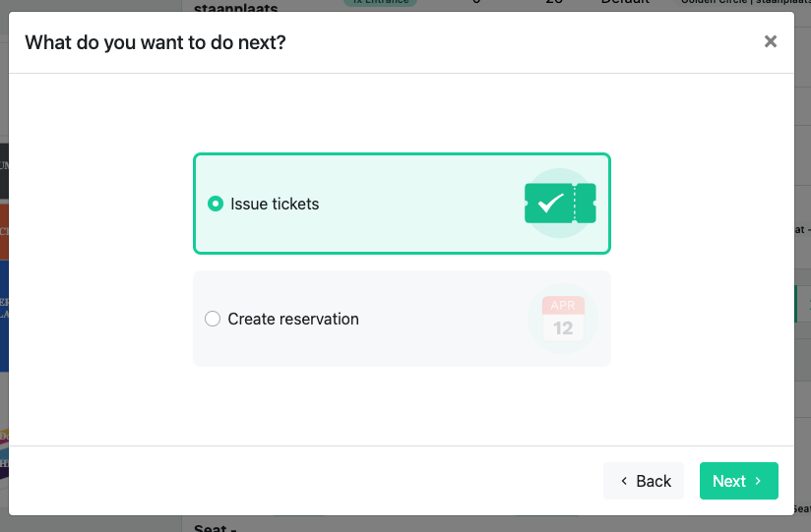Screen dimensions: 811x532
Task: Click the dimmed 'Seat -' text below the dialog
Action: (216, 527)
